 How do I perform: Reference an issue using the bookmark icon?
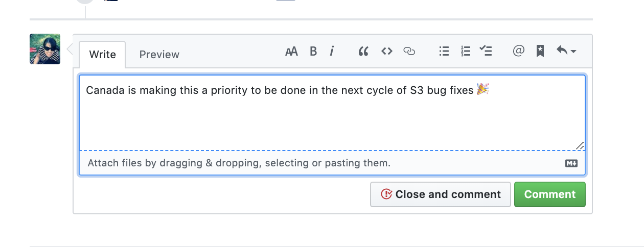click(x=540, y=51)
